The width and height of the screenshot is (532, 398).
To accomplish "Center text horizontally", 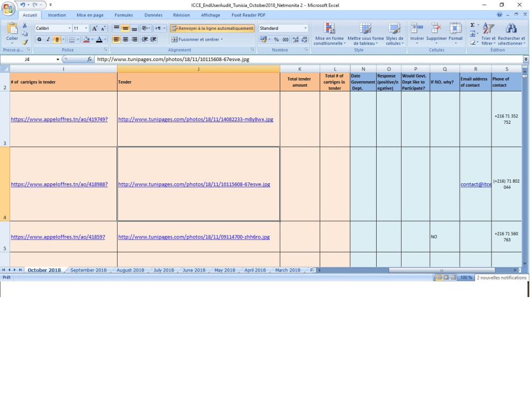I will click(x=125, y=40).
